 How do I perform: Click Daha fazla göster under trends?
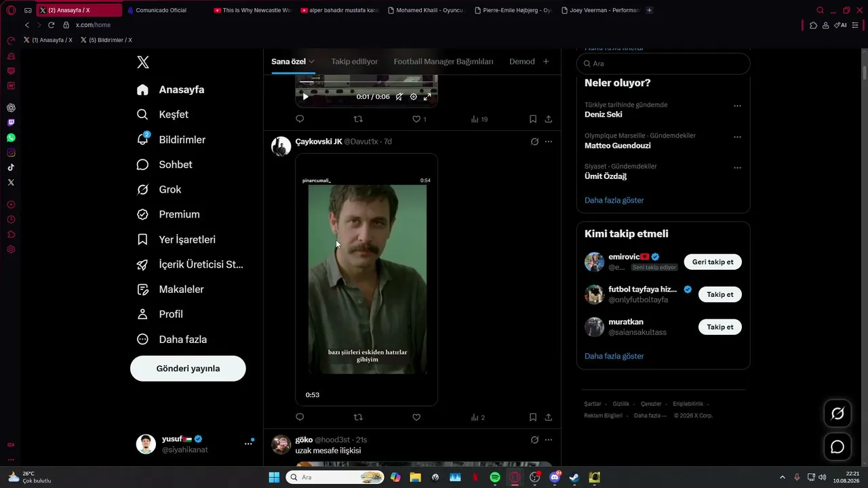tap(614, 201)
